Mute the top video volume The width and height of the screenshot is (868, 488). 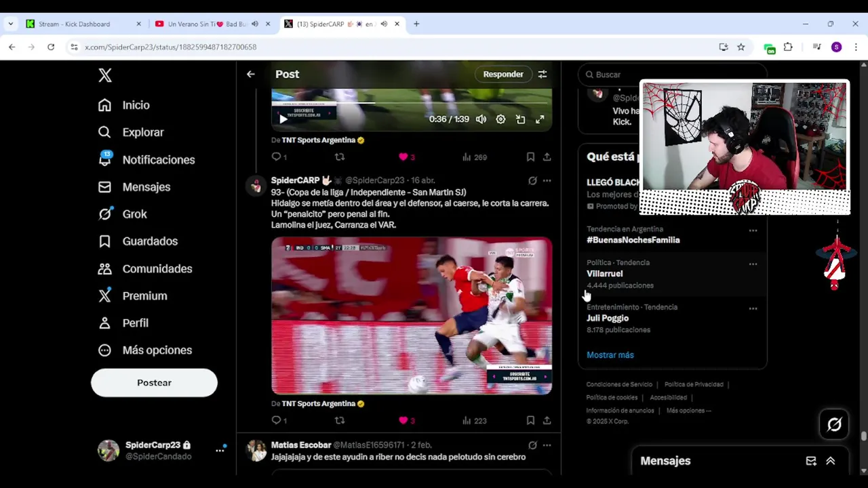pyautogui.click(x=481, y=119)
